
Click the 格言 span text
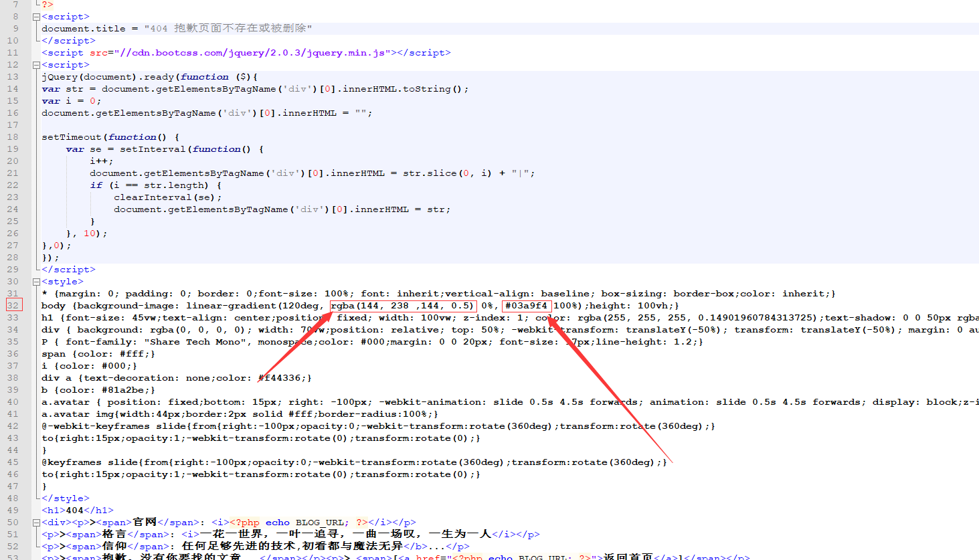coord(114,534)
